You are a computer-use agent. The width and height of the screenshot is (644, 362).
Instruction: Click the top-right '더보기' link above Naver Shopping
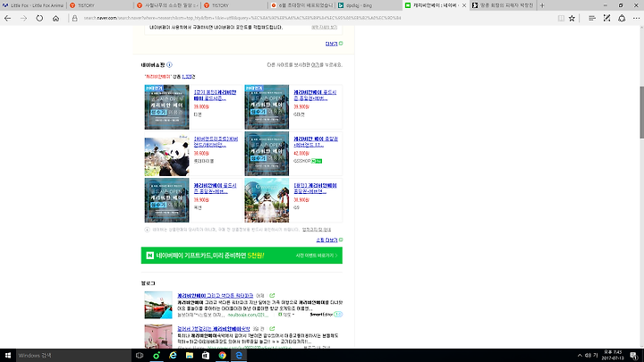tap(334, 44)
